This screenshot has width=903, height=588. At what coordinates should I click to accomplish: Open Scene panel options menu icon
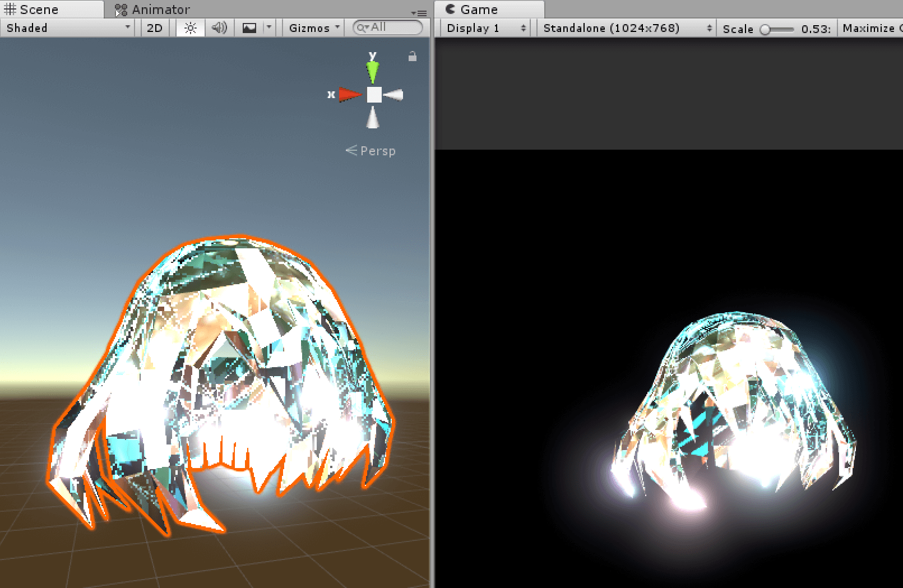coord(419,13)
